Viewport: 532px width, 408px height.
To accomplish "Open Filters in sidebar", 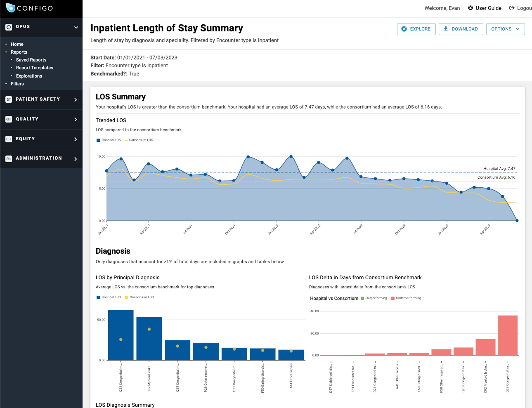I will click(17, 84).
